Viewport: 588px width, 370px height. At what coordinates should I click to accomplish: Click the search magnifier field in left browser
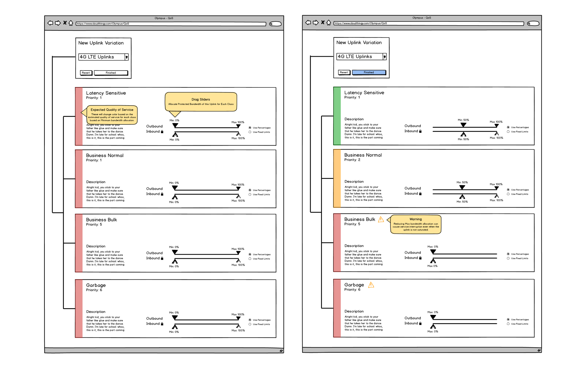click(x=275, y=24)
